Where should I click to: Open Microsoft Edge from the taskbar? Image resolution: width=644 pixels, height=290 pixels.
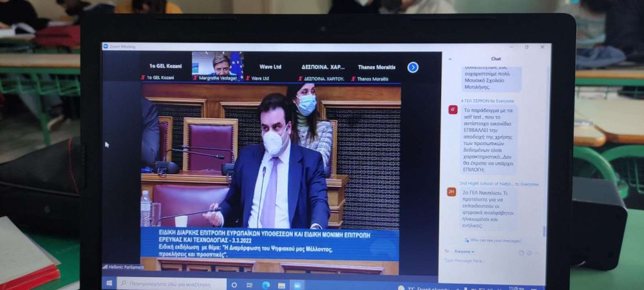click(266, 285)
